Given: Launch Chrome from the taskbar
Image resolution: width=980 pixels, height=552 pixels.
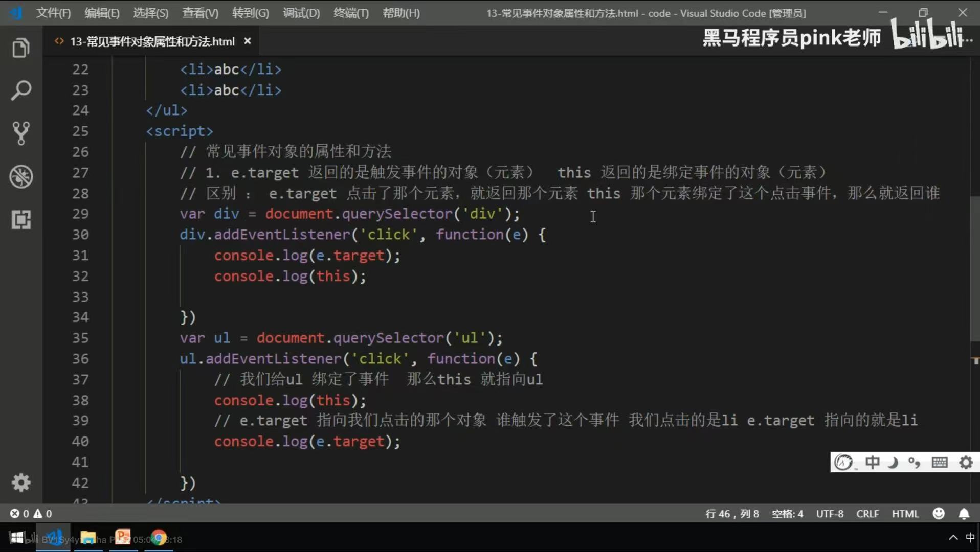Looking at the screenshot, I should [x=158, y=538].
